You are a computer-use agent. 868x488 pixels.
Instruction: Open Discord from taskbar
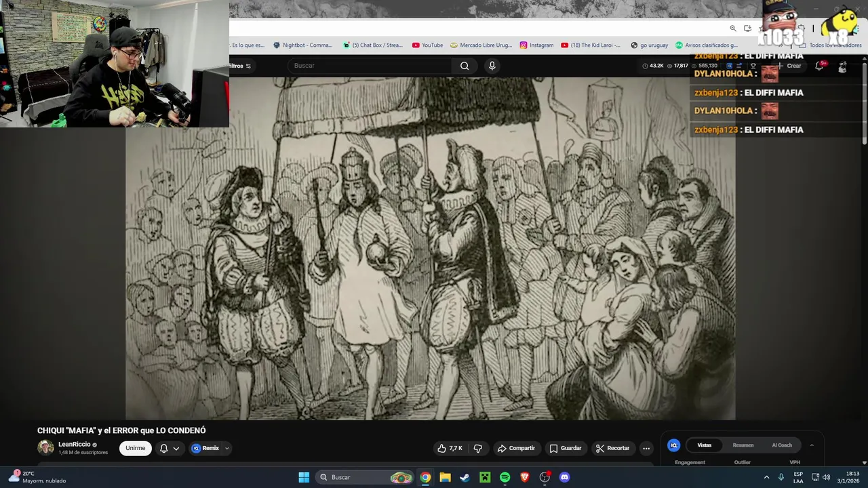click(x=564, y=477)
